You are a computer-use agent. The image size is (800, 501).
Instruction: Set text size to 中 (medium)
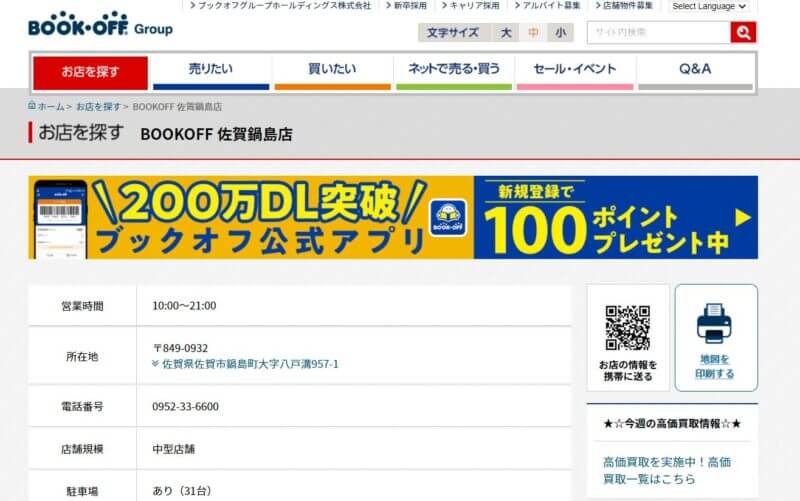tap(533, 33)
